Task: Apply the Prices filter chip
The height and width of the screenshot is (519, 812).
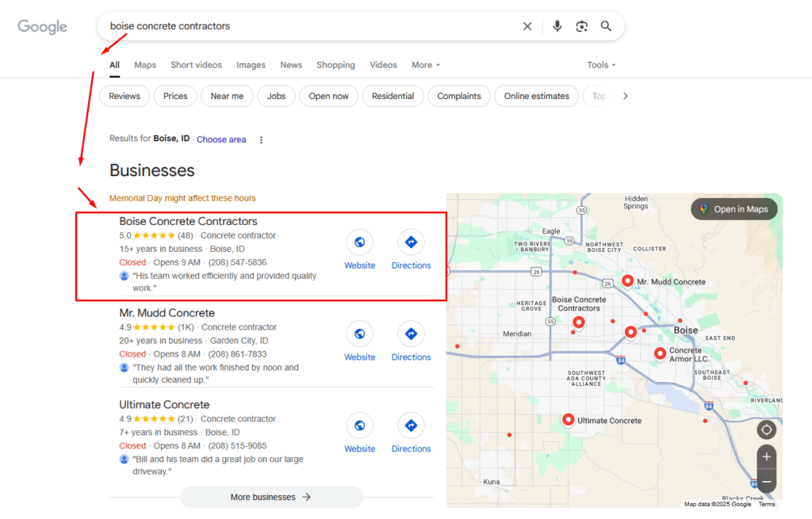Action: point(175,96)
